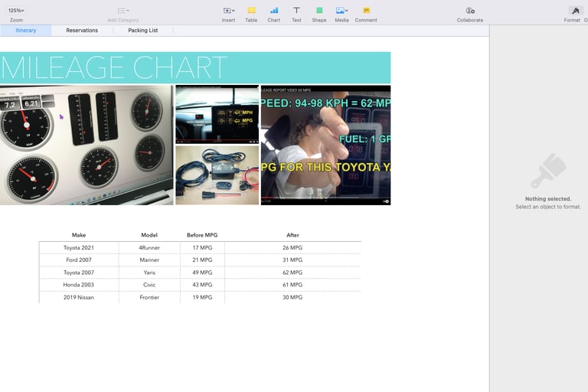The height and width of the screenshot is (392, 588).
Task: Select the dashboard gauges image
Action: 87,145
